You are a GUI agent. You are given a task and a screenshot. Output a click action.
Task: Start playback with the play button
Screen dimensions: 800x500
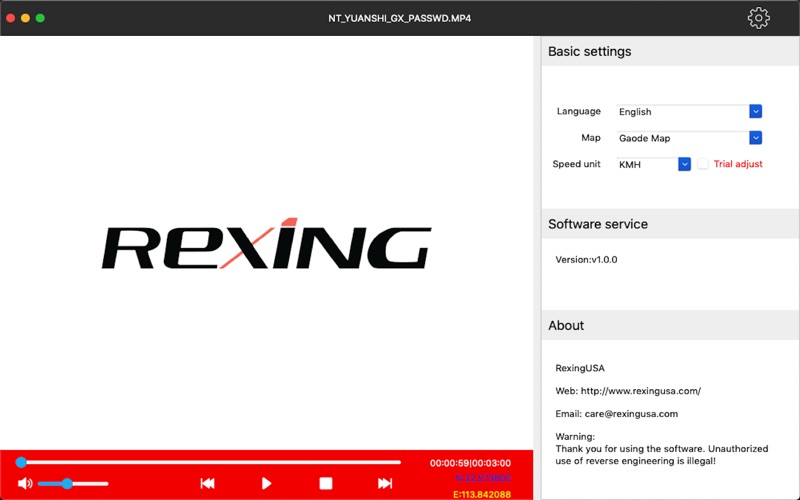pyautogui.click(x=266, y=483)
